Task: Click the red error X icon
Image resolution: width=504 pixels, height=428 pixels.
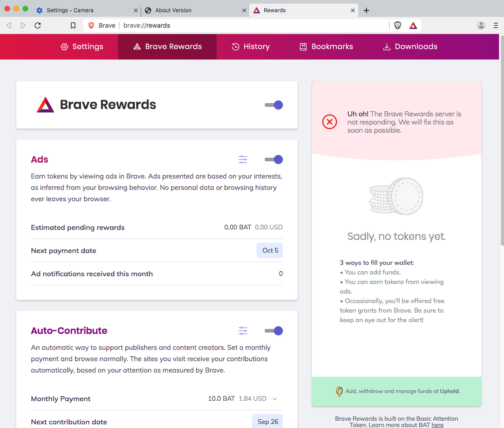Action: point(330,122)
